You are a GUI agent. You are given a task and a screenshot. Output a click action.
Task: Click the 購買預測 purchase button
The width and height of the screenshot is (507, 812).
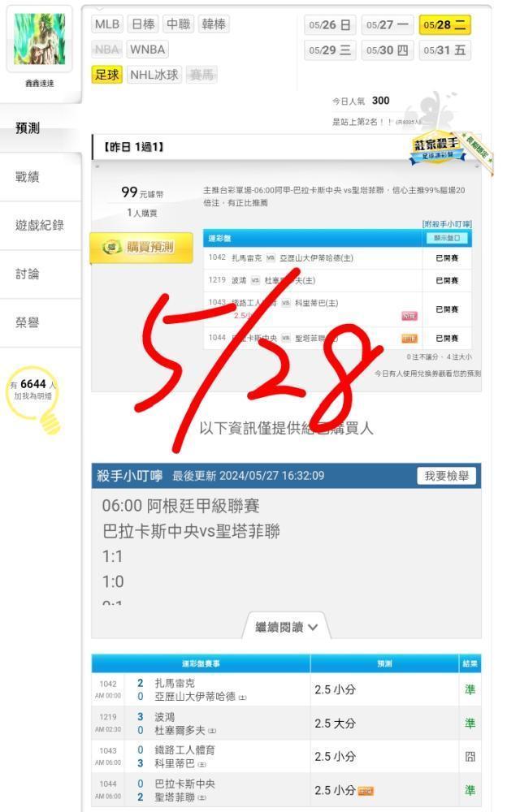[141, 247]
